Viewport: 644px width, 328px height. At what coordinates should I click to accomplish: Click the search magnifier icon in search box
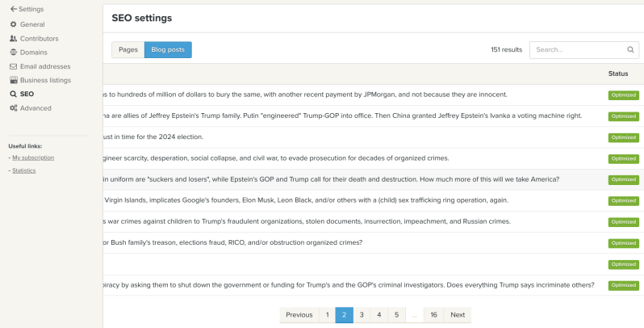click(x=630, y=49)
